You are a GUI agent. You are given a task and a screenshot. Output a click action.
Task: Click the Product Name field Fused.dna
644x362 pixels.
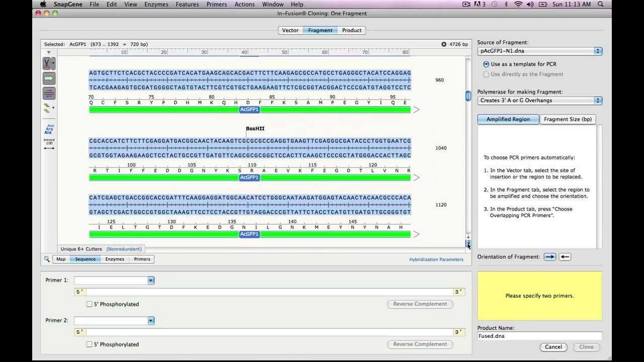[539, 336]
